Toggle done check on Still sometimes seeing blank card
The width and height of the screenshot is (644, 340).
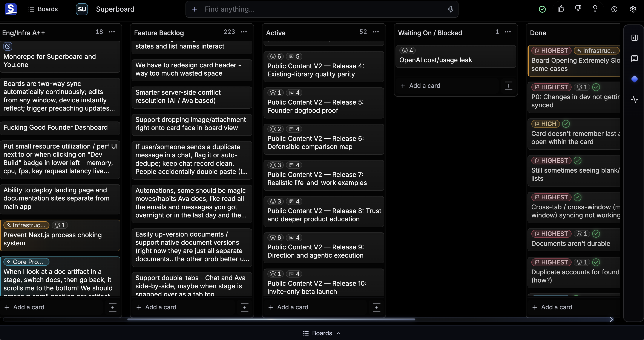coord(578,161)
